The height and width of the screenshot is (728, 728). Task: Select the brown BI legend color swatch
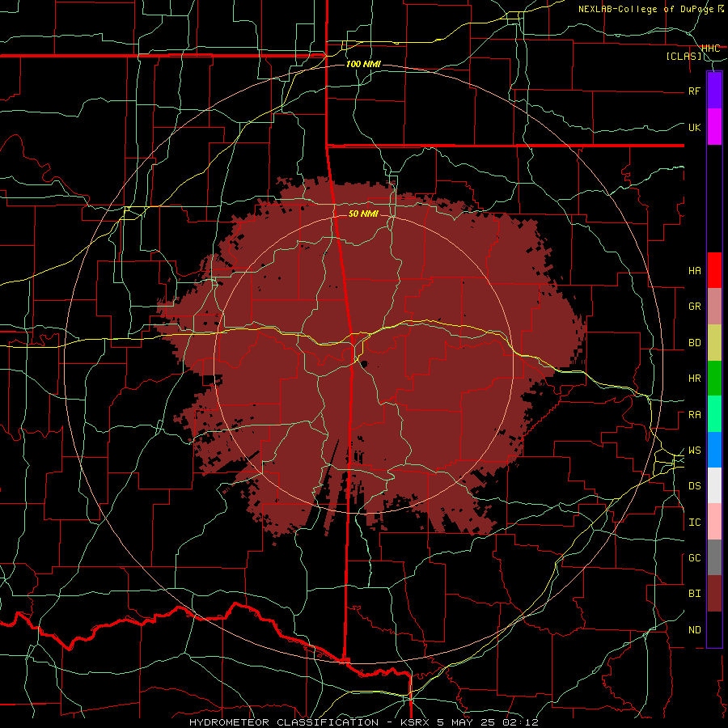pos(714,594)
